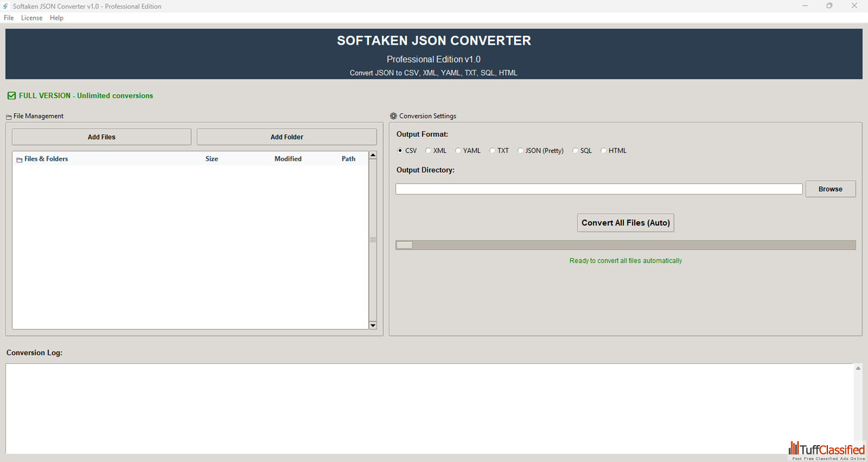Click the Files & Folders column icon
The image size is (868, 462).
(x=19, y=159)
